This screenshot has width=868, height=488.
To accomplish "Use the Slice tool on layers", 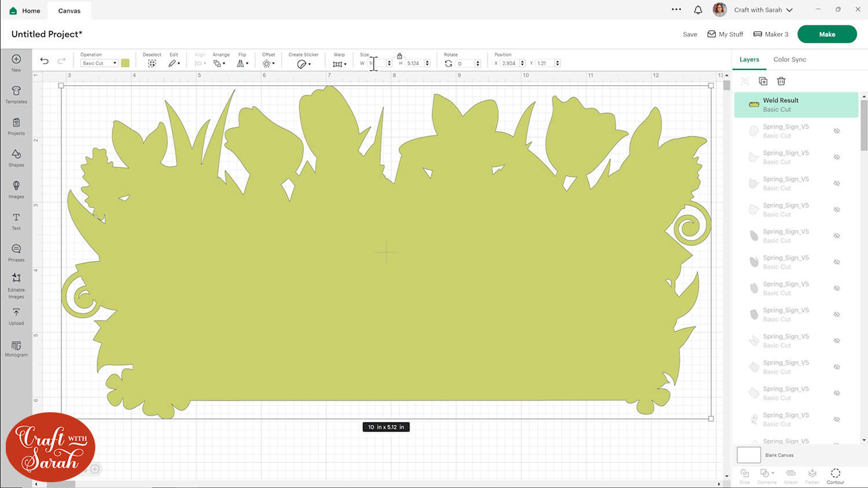I will 745,476.
